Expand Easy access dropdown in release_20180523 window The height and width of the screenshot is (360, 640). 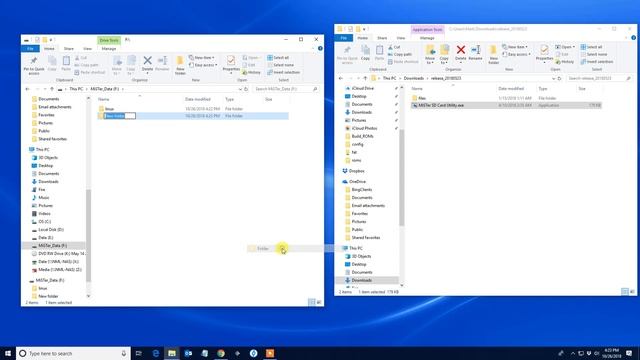[516, 54]
